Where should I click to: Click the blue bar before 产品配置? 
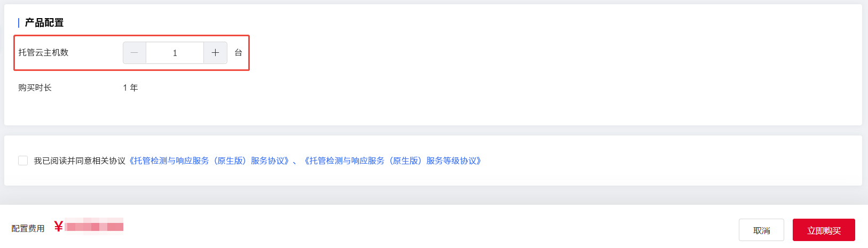pyautogui.click(x=19, y=22)
